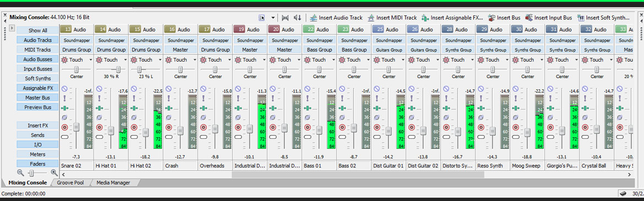
Task: Click the horizontal scrollbar thumb
Action: (358, 174)
